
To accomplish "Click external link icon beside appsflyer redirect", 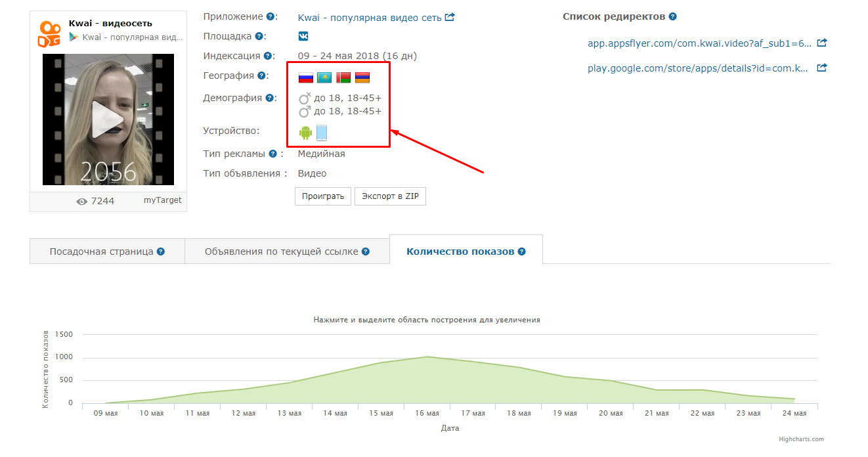I will click(x=822, y=43).
